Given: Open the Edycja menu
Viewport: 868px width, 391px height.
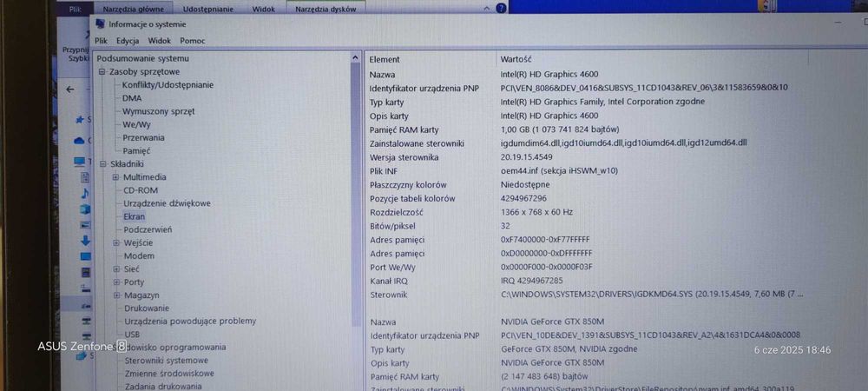Looking at the screenshot, I should pos(128,41).
